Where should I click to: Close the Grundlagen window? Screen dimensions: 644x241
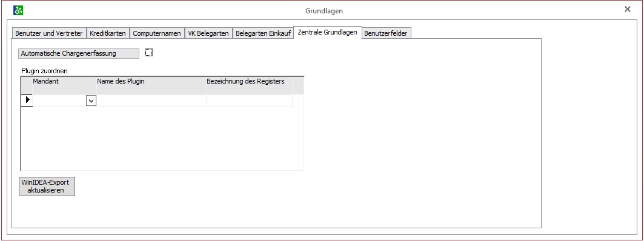click(627, 10)
